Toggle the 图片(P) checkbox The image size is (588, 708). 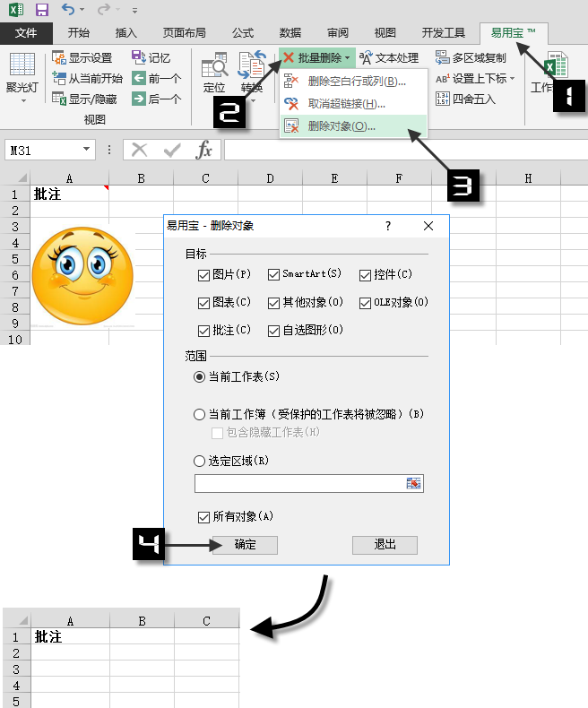click(203, 275)
